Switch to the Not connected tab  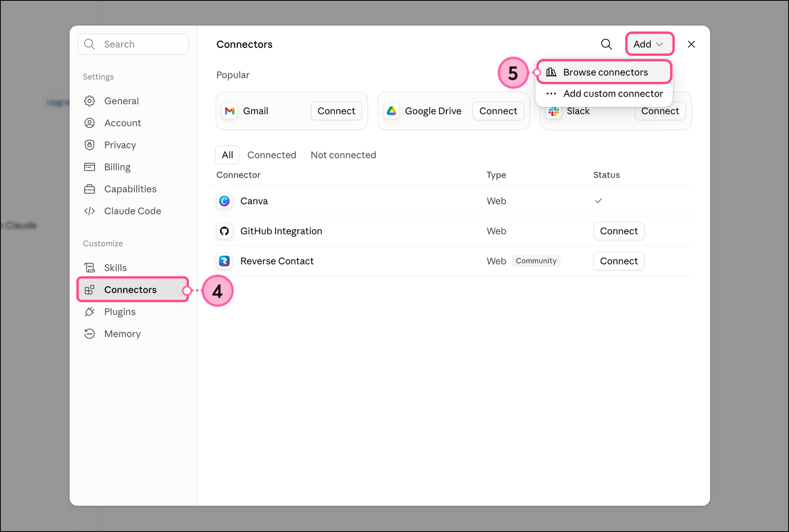coord(343,155)
